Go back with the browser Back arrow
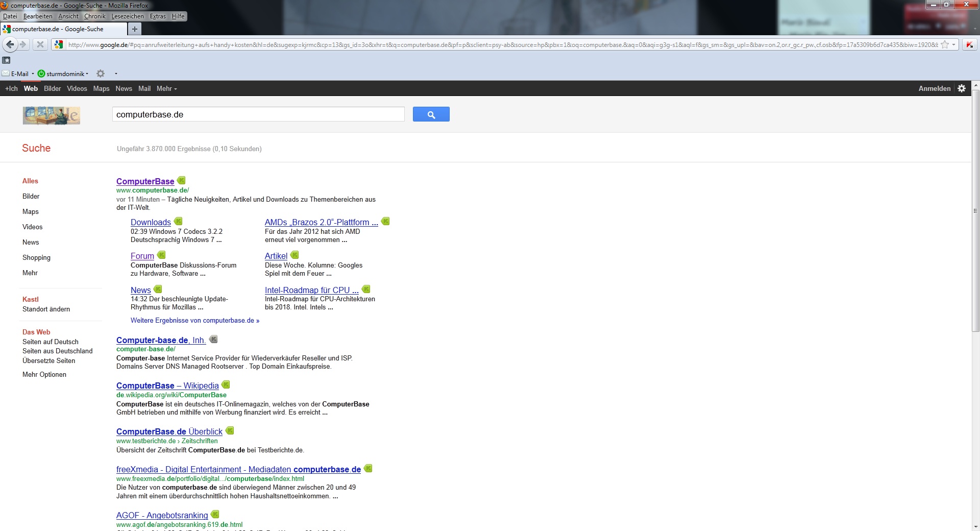This screenshot has height=531, width=980. click(10, 44)
